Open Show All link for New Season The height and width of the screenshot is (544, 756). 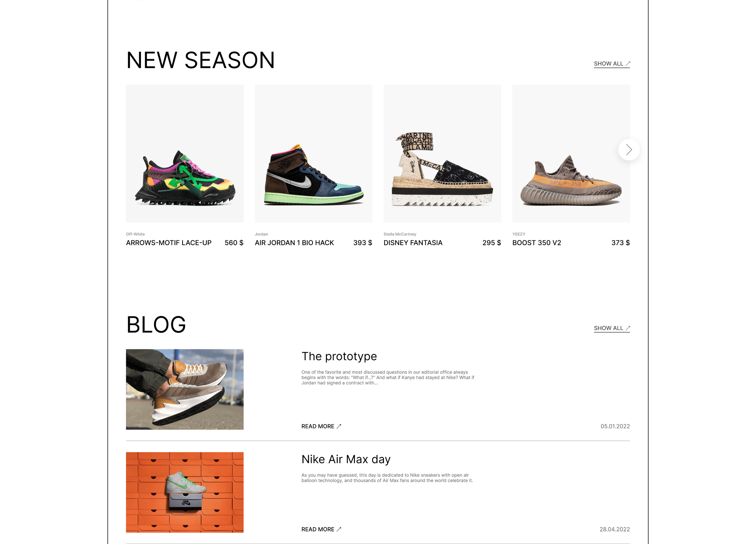click(x=612, y=64)
